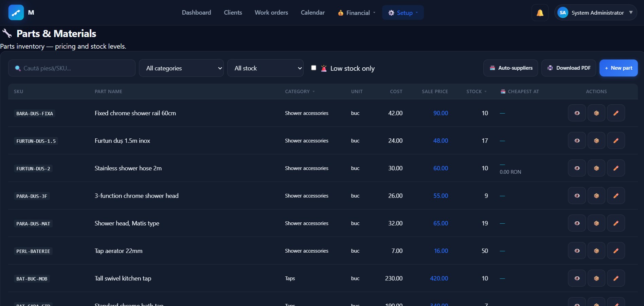Screen dimensions: 644x306
Task: Focus the Caută piesă/SKU search field
Action: pyautogui.click(x=72, y=68)
